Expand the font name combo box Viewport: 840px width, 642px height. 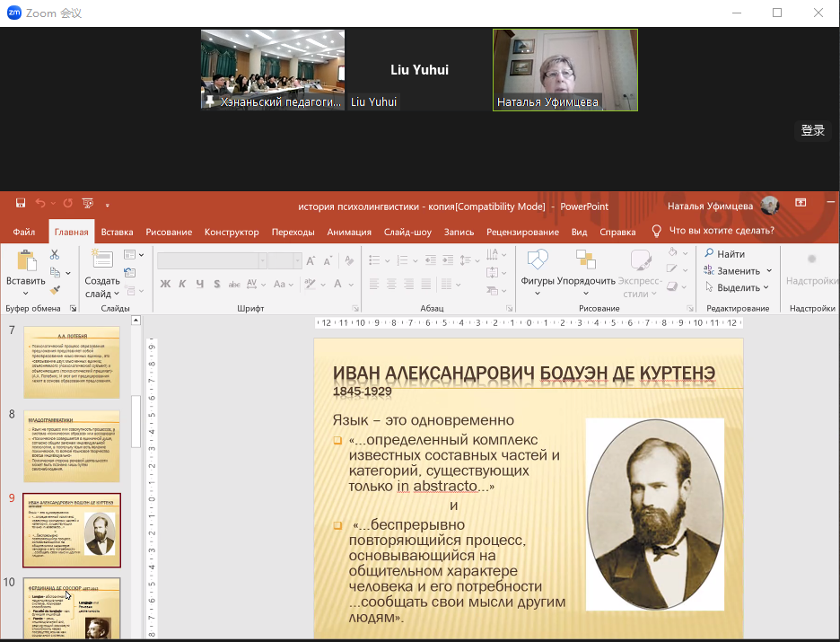point(262,260)
